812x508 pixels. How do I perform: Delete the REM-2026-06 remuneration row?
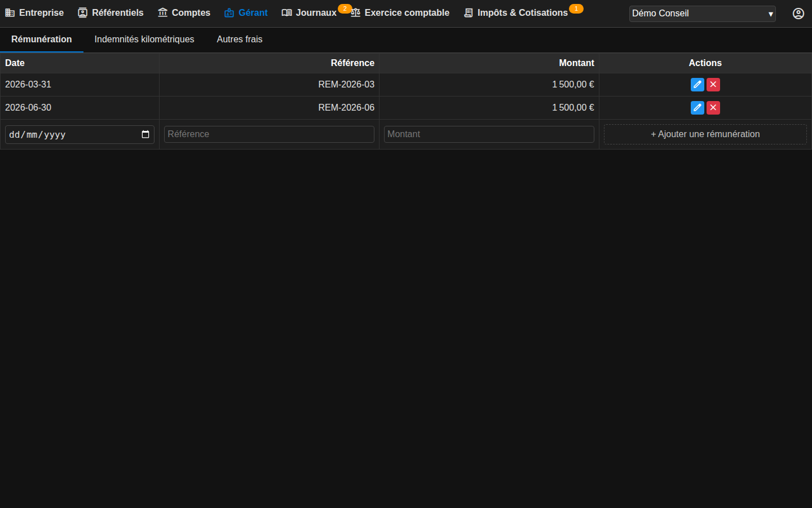713,108
